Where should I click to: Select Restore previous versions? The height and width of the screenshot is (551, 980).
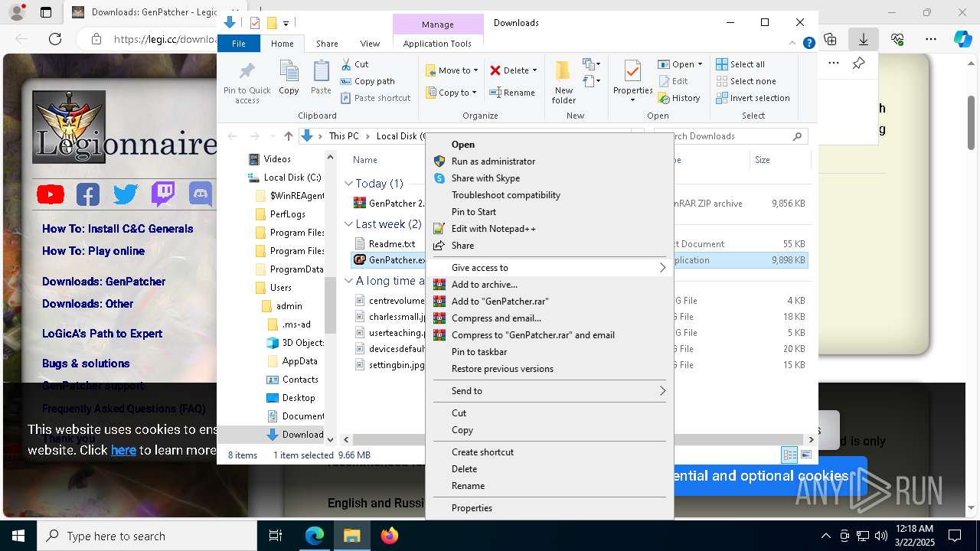coord(549,369)
